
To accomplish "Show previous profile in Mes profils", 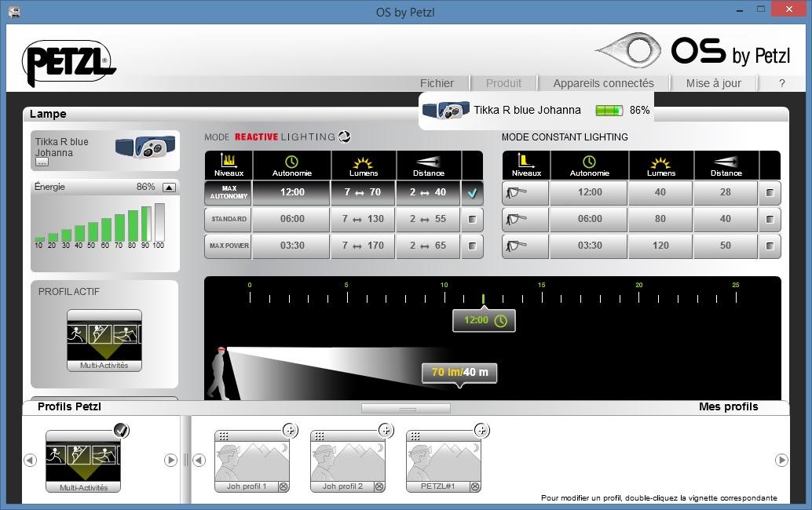I will coord(199,460).
